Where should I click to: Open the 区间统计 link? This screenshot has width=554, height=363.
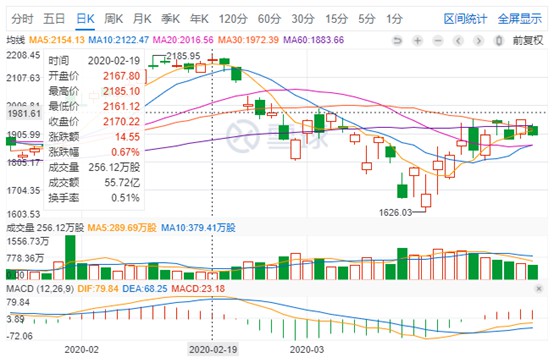[x=465, y=19]
